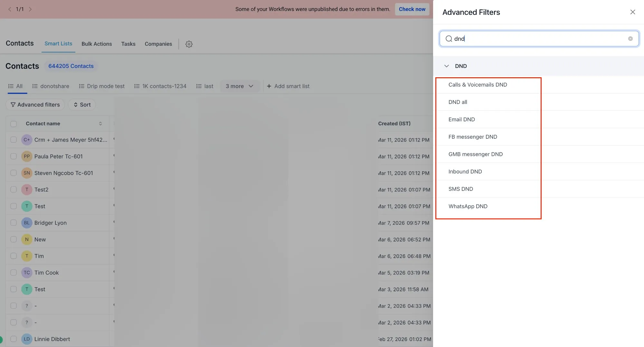644x347 pixels.
Task: Click the sort arrows icon beside Sort
Action: pyautogui.click(x=76, y=105)
